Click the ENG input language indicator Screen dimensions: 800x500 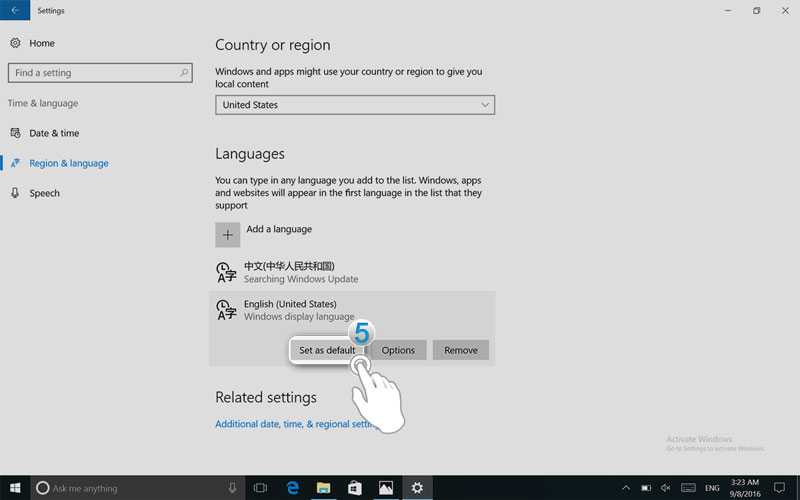click(712, 488)
